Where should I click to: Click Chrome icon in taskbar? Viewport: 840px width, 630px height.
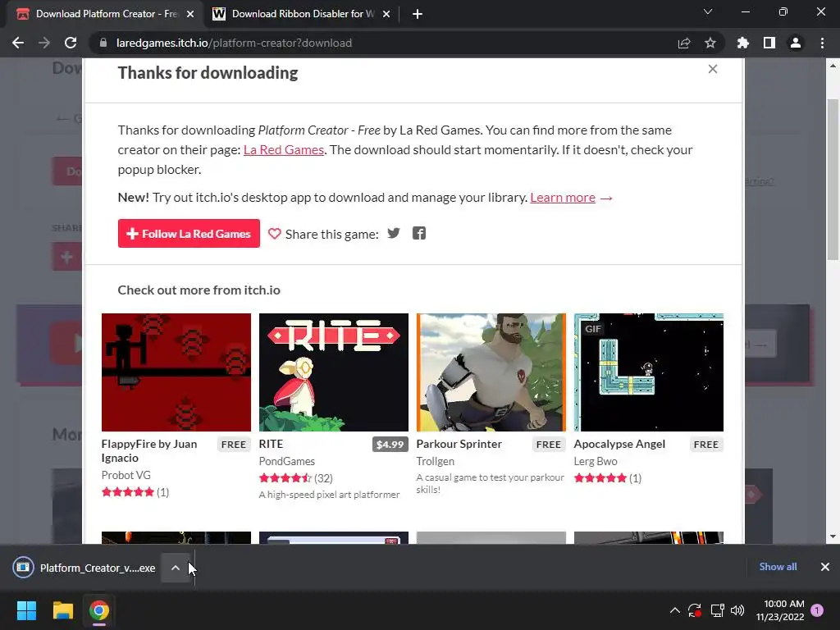pos(99,610)
